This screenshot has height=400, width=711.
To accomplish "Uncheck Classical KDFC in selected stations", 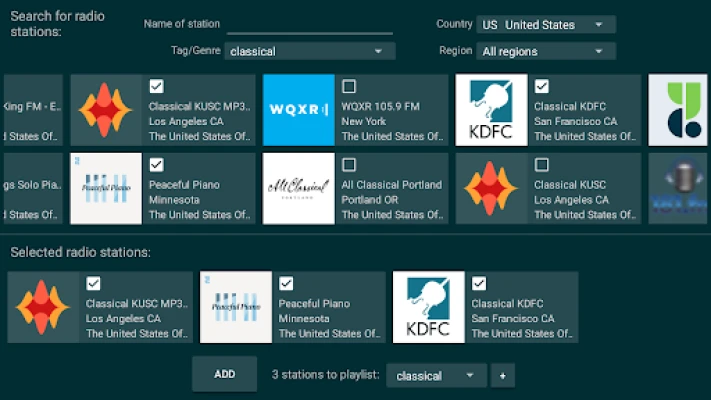I will tap(479, 283).
